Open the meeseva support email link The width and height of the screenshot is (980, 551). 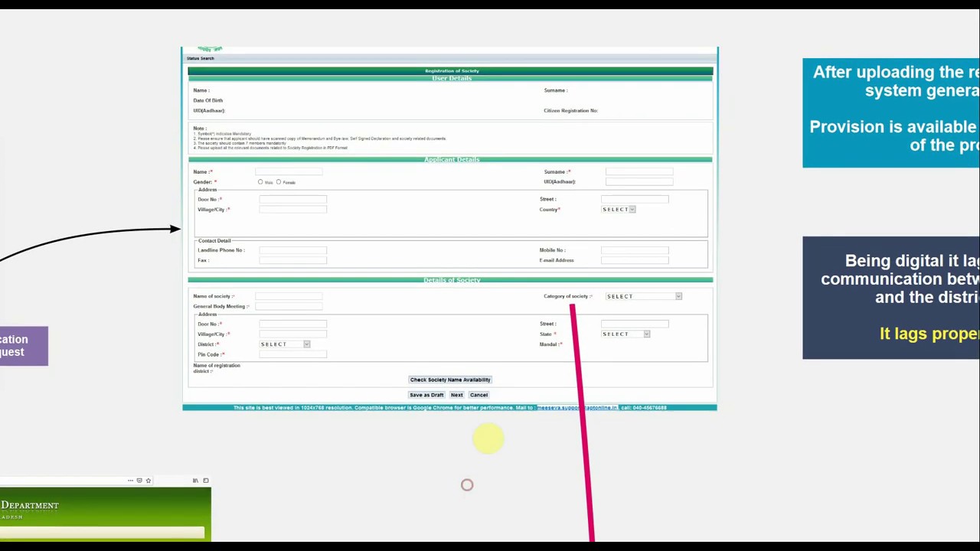pos(577,408)
